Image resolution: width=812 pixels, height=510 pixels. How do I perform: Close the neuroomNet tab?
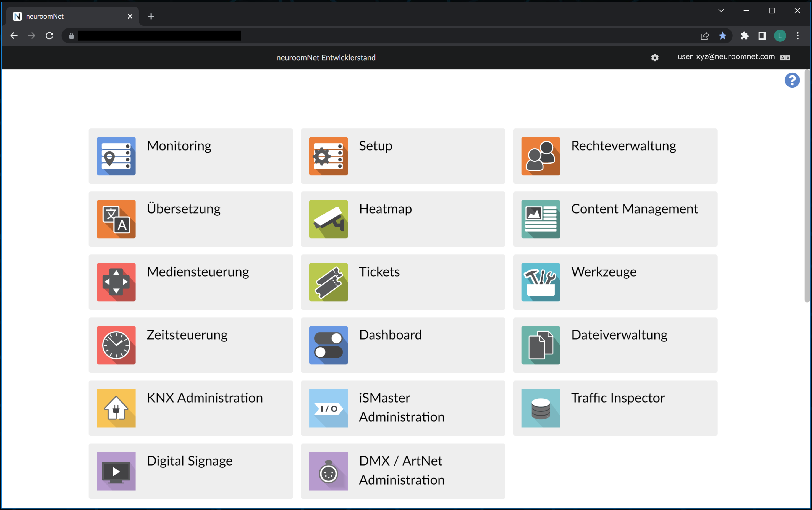[x=130, y=16]
